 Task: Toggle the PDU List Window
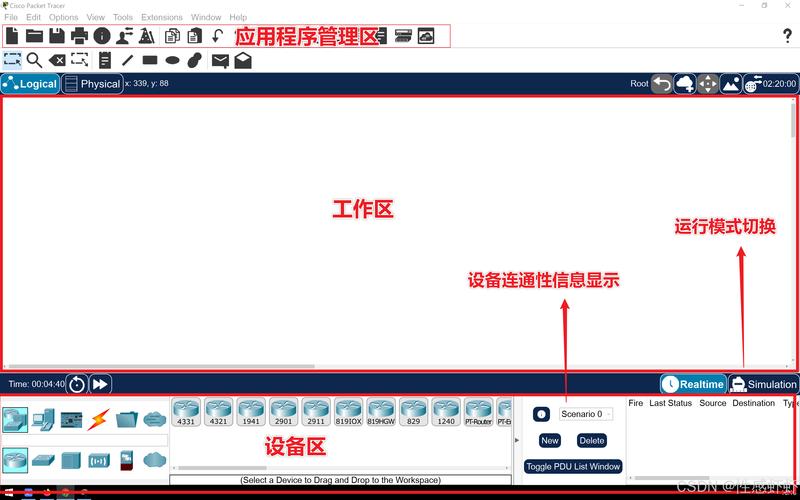(573, 466)
